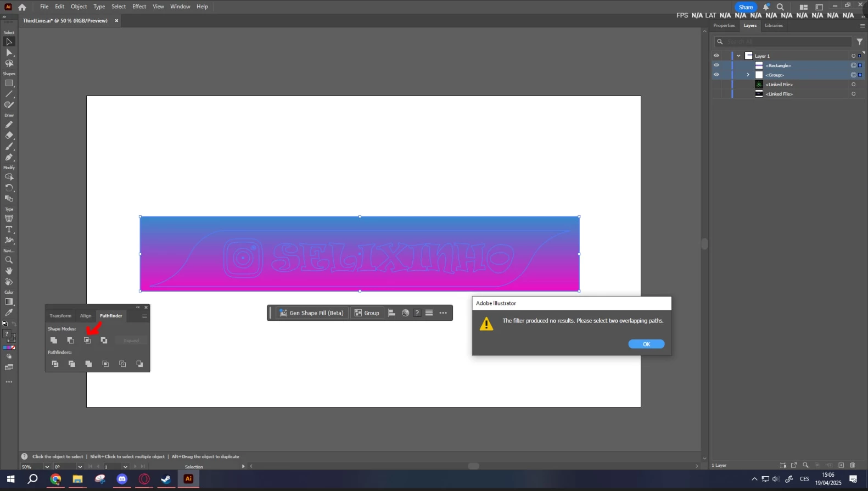Open the artboard navigation dropdown
This screenshot has height=491, width=868.
point(125,467)
